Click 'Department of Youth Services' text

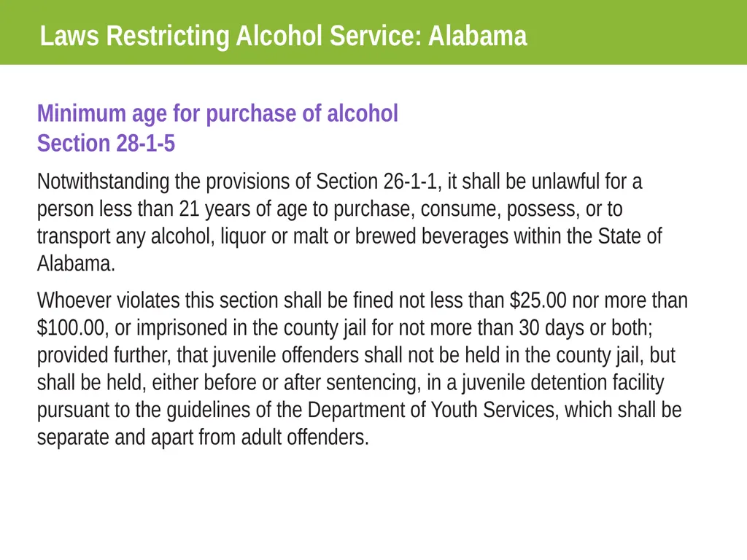[x=431, y=410]
